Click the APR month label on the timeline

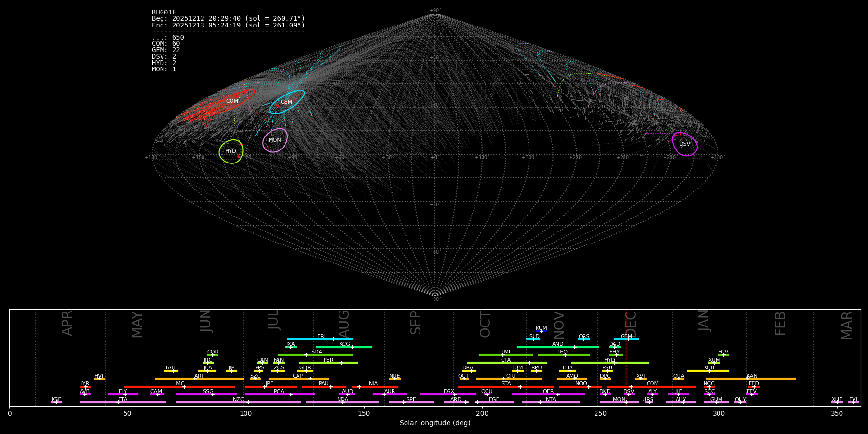[67, 324]
